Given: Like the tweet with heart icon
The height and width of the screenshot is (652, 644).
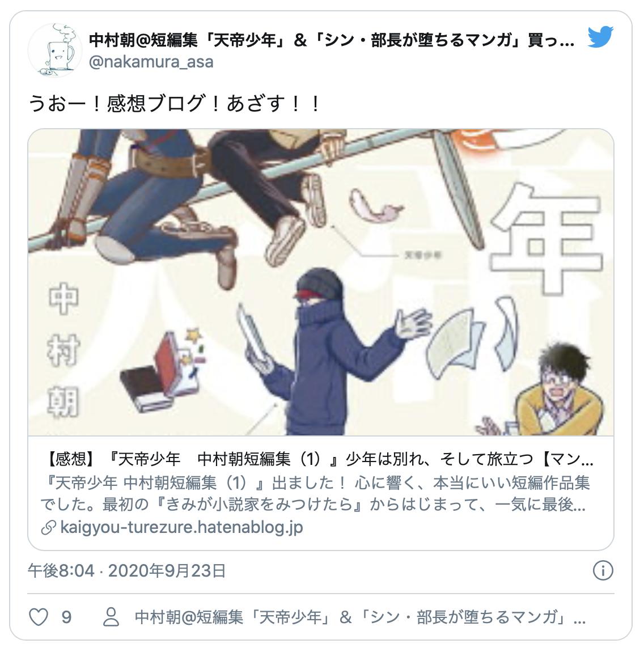Looking at the screenshot, I should pyautogui.click(x=39, y=617).
